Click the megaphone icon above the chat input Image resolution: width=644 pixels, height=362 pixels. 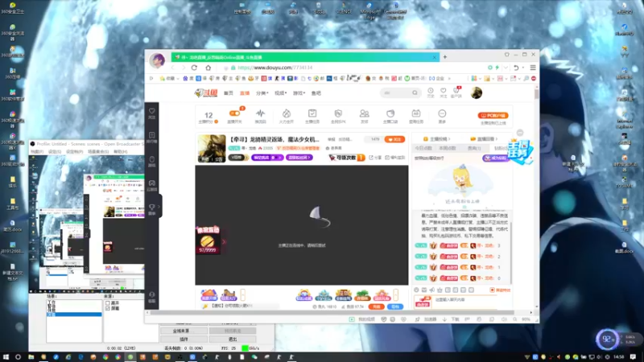(432, 290)
